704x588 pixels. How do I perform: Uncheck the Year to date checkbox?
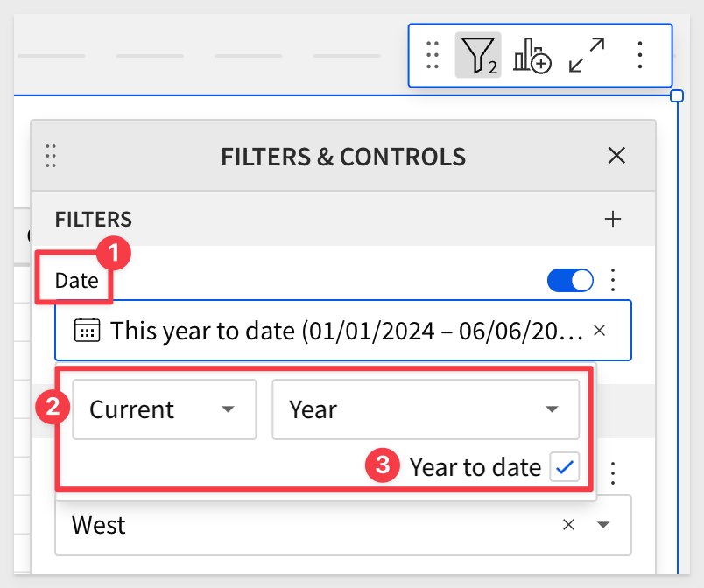tap(565, 467)
